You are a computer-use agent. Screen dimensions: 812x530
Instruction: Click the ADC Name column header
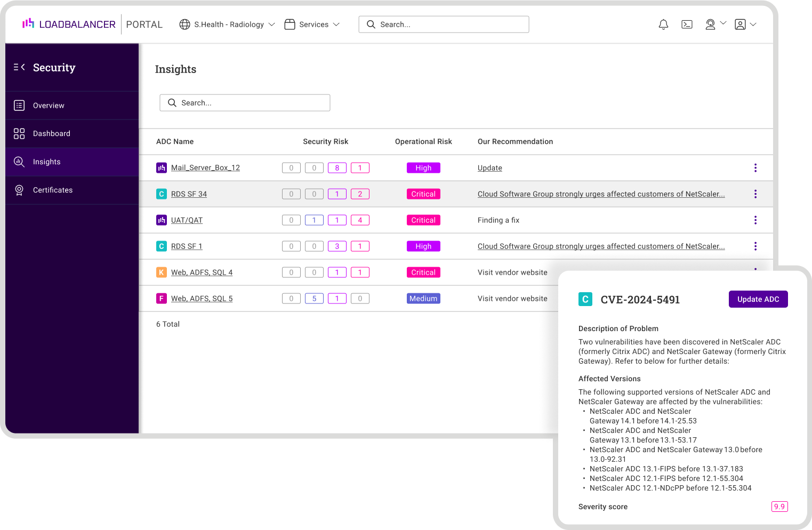pyautogui.click(x=175, y=142)
